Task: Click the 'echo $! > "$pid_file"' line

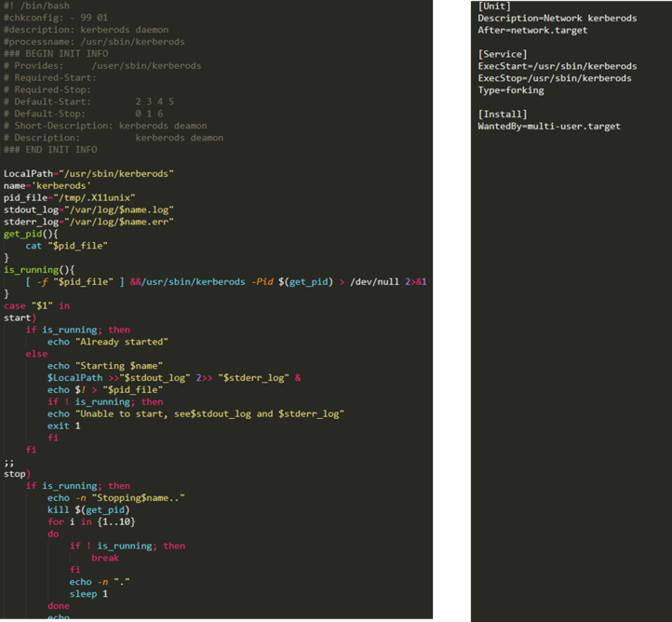Action: 105,389
